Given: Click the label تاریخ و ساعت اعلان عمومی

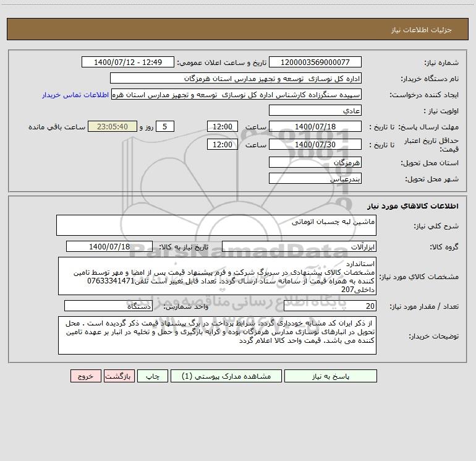Looking at the screenshot, I should coord(222,62).
